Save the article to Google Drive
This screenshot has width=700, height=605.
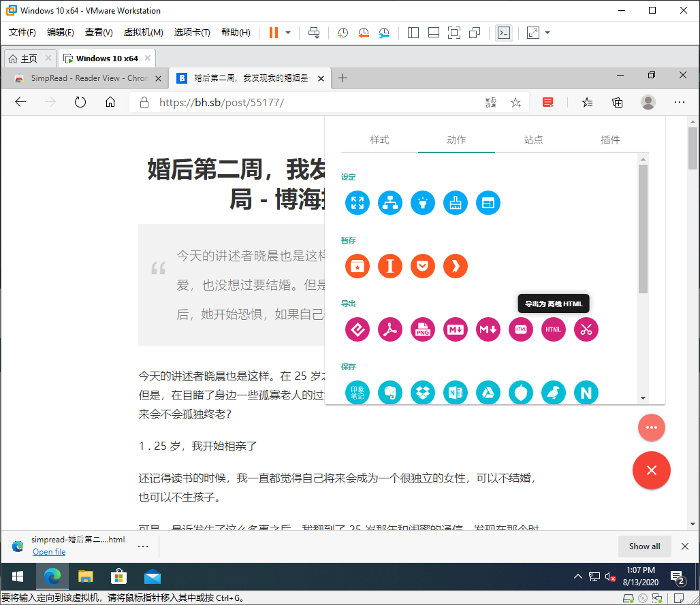coord(488,393)
